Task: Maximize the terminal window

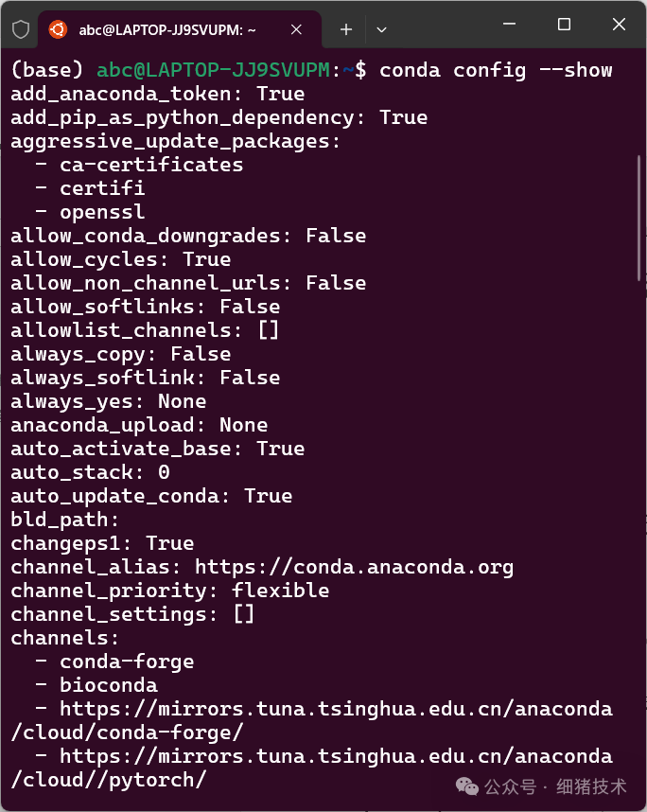Action: click(564, 25)
